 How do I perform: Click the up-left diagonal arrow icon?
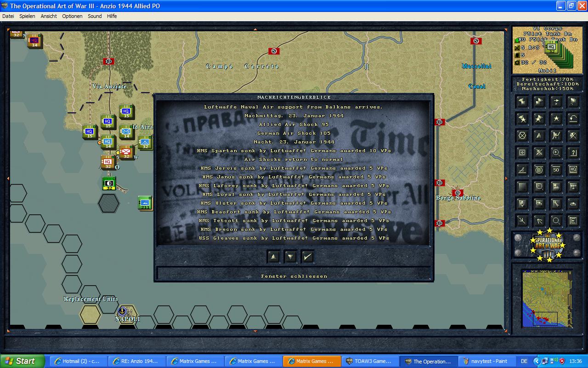point(539,221)
